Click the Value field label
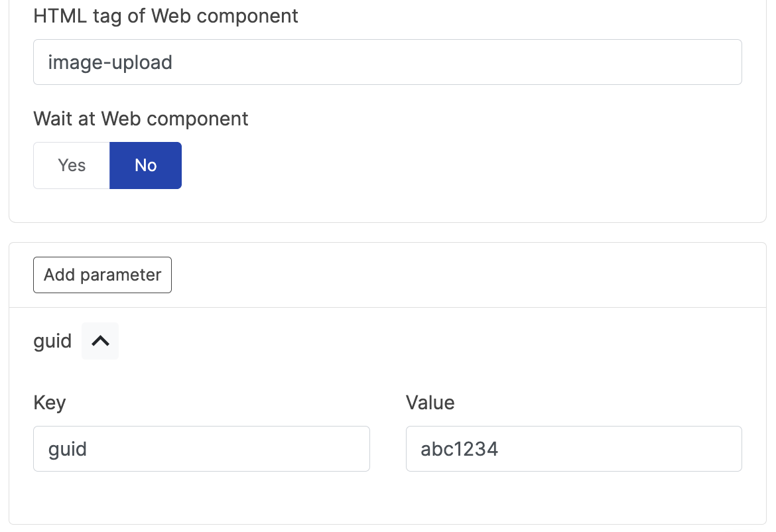776x532 pixels. point(430,403)
